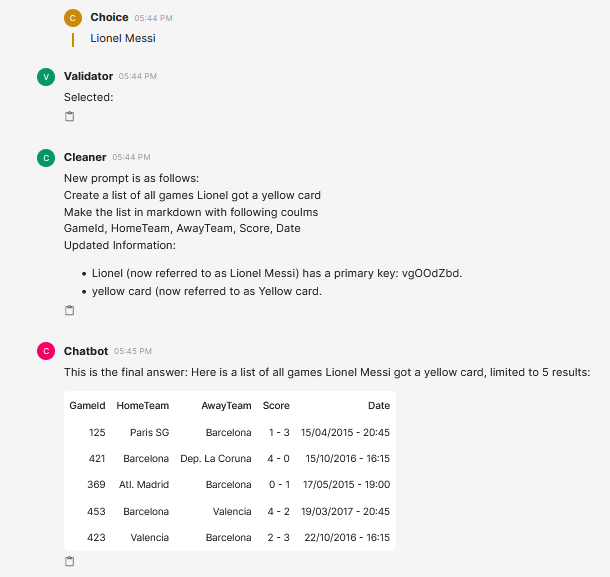The height and width of the screenshot is (577, 610).
Task: Copy the Validator message with clipboard icon
Action: (x=69, y=116)
